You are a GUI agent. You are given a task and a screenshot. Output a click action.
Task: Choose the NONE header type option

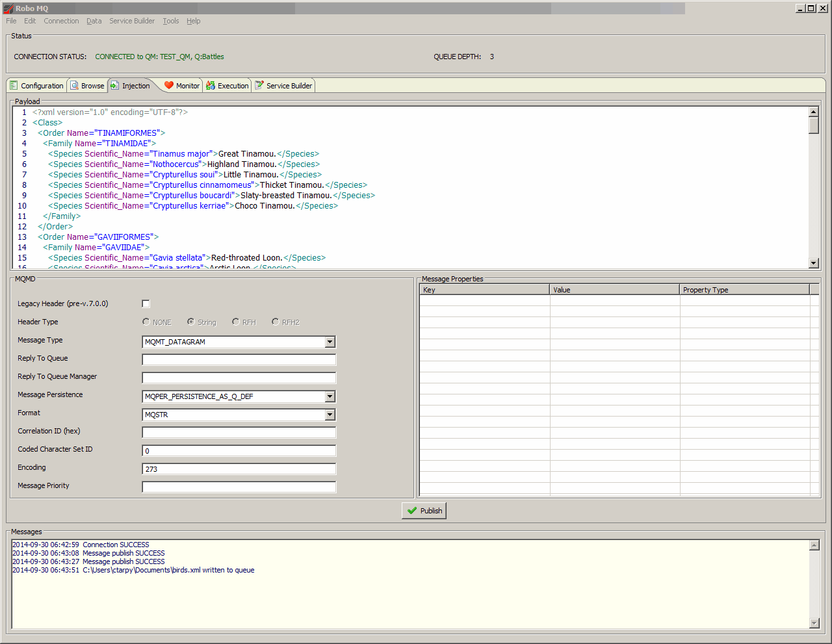pyautogui.click(x=146, y=322)
